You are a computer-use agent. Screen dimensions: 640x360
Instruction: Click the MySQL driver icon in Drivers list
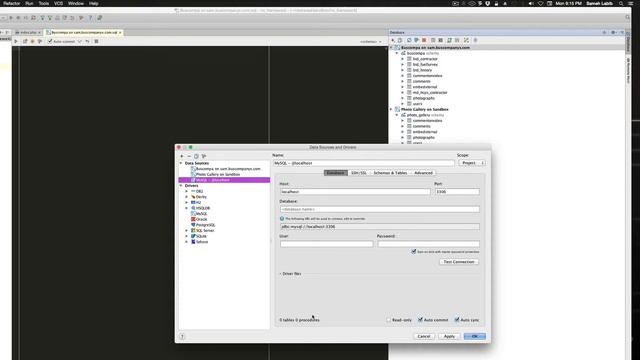193,213
